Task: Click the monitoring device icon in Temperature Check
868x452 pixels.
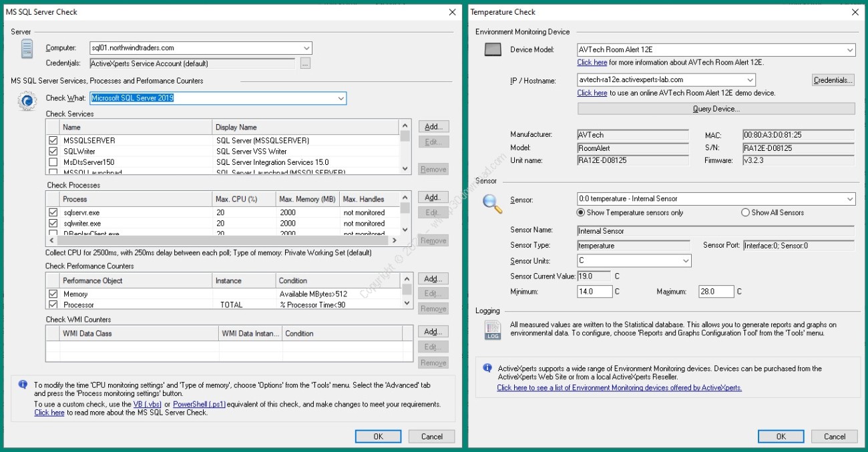Action: 493,49
